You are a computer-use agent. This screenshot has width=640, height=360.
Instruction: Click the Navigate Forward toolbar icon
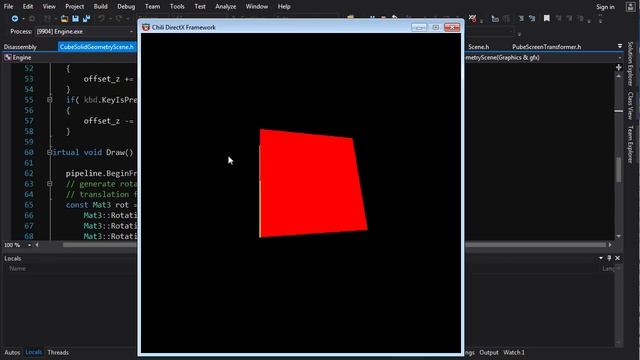pyautogui.click(x=32, y=19)
